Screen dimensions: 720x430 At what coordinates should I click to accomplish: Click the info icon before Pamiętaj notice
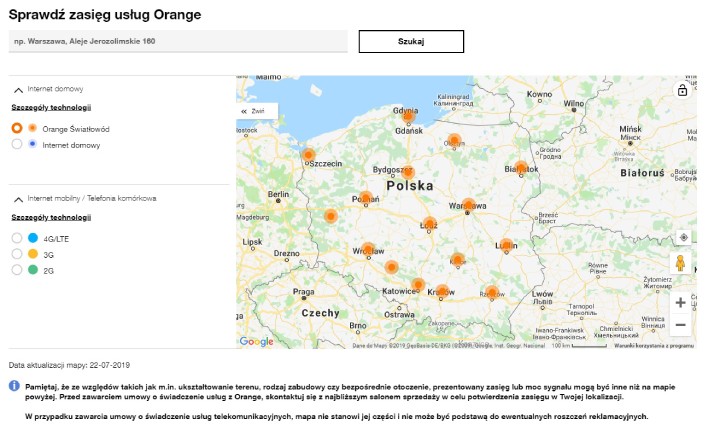(14, 385)
